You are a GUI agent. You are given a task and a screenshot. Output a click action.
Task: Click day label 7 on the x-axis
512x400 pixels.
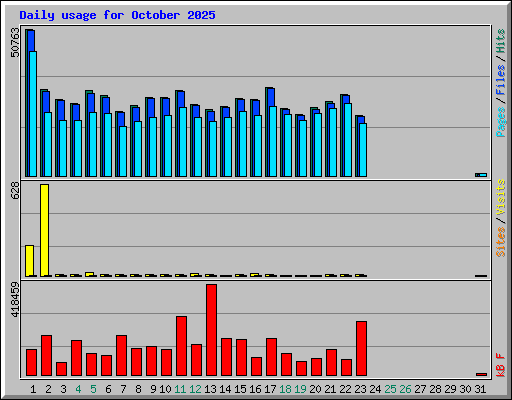click(123, 389)
